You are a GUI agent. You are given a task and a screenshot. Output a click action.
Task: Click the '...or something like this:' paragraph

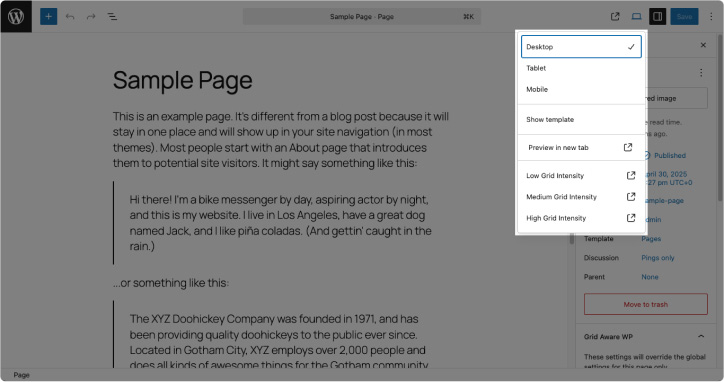[171, 283]
